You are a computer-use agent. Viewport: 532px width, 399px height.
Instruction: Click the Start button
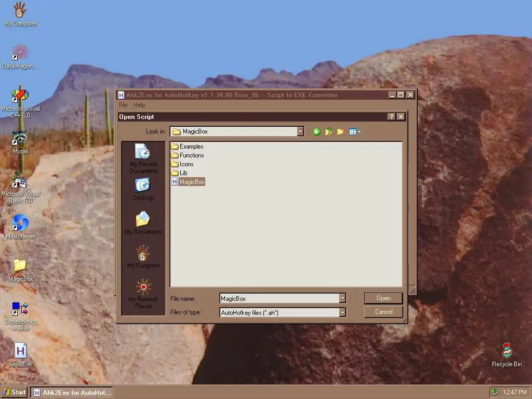(14, 392)
